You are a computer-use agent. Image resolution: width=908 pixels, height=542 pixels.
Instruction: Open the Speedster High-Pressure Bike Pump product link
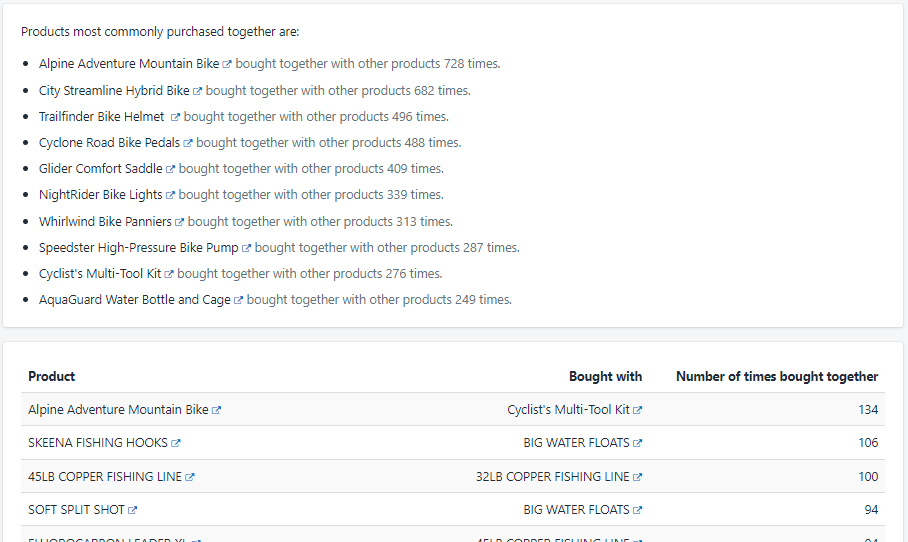[138, 248]
